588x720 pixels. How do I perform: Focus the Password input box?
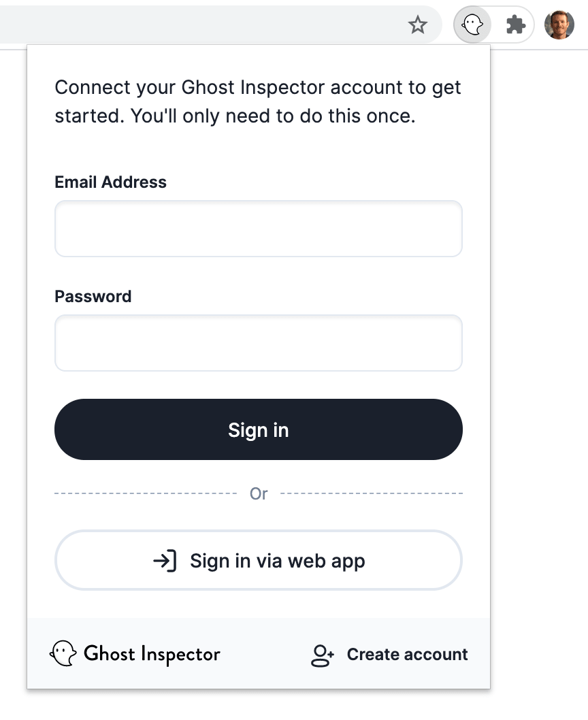pyautogui.click(x=259, y=343)
